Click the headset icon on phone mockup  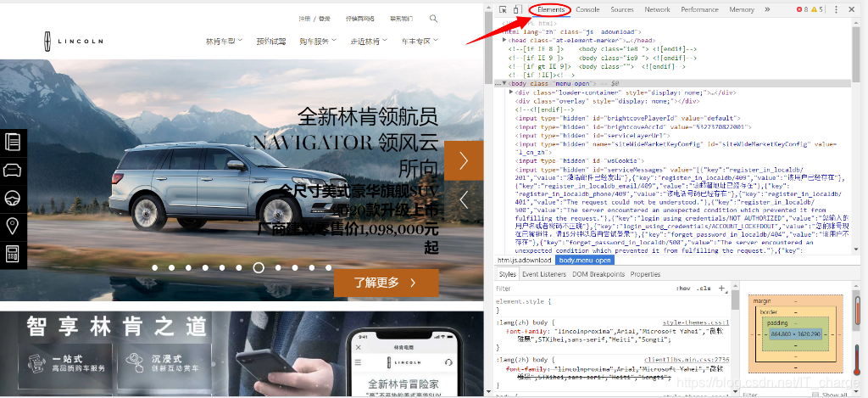click(x=448, y=362)
